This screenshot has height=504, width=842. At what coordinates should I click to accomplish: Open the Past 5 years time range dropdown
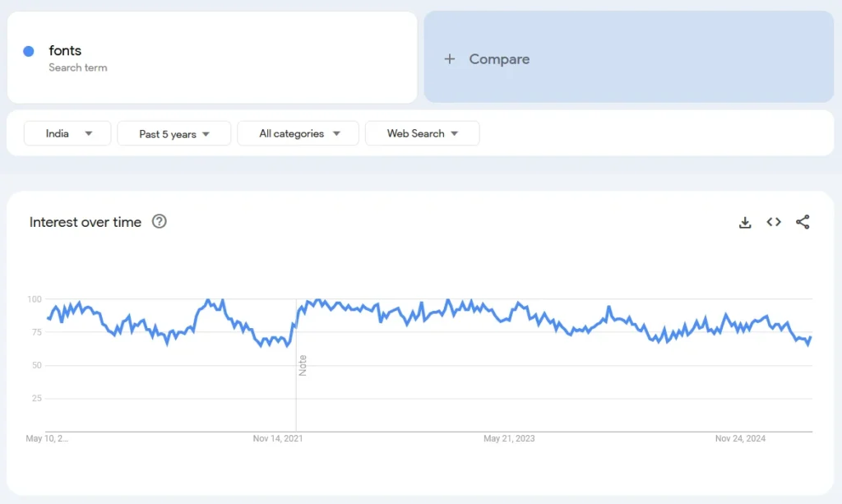[173, 133]
